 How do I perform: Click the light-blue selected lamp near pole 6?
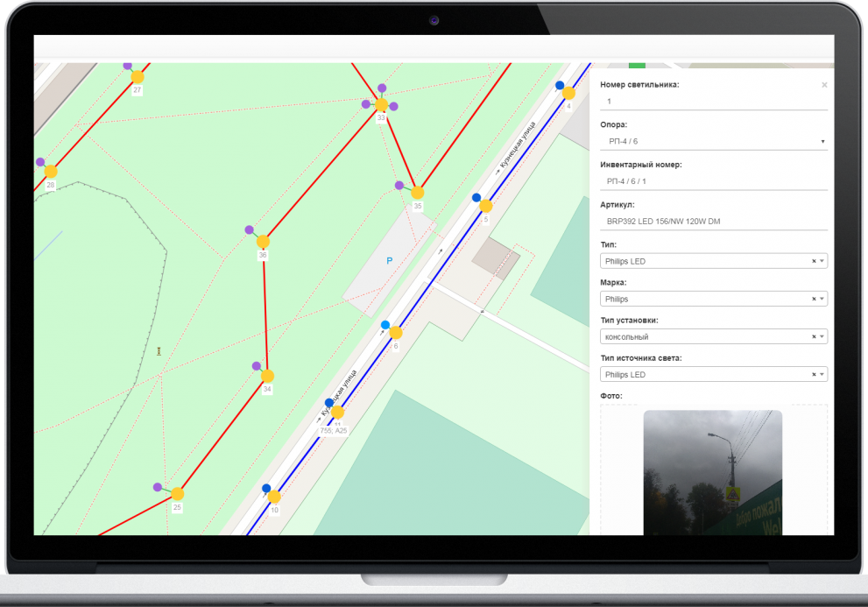tap(385, 325)
